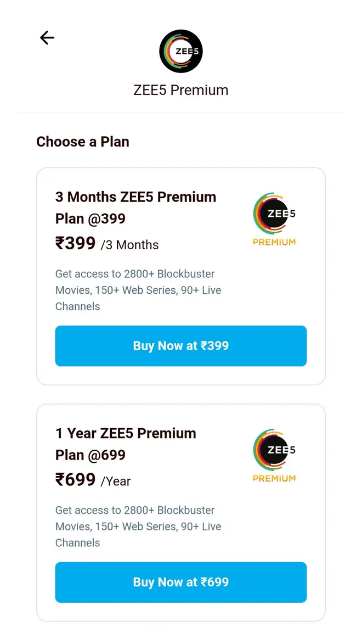The image size is (362, 644).
Task: Open '1 Year ZEE5 Premium Plan @699' title
Action: 126,444
